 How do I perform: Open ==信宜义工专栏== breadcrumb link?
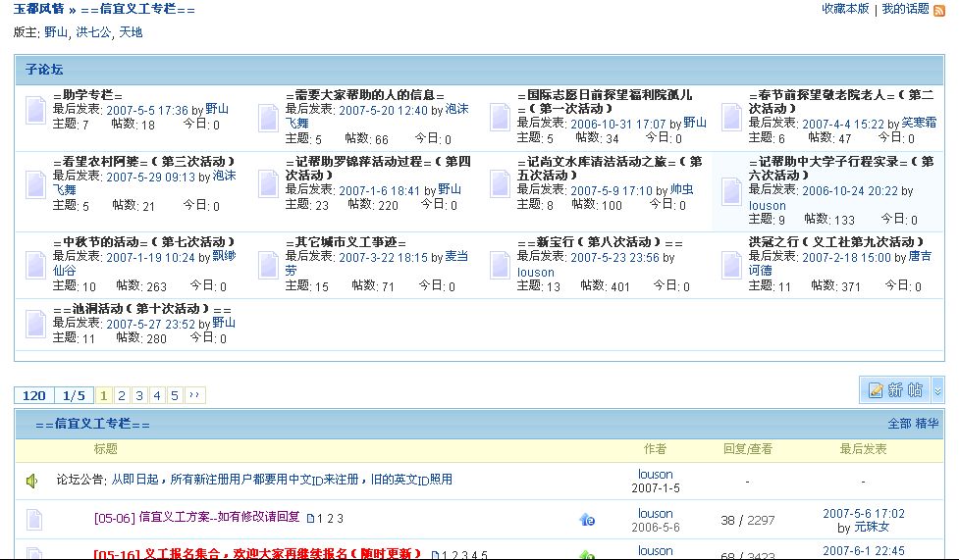pyautogui.click(x=137, y=9)
